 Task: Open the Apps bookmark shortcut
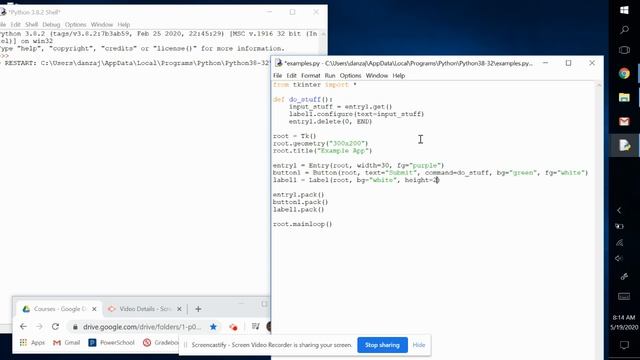pos(32,342)
